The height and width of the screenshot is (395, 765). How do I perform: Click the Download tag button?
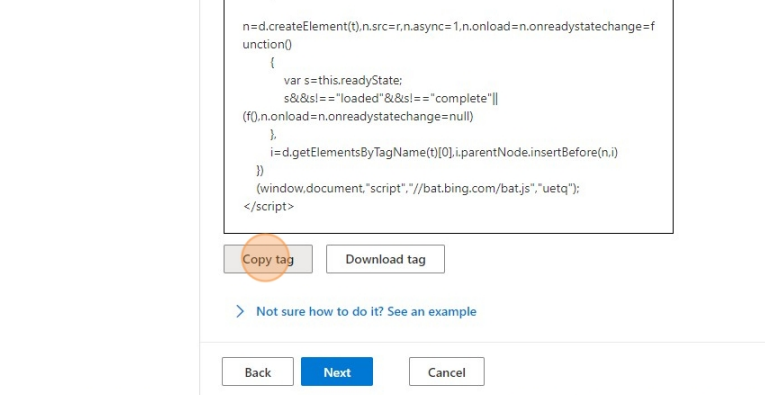[385, 259]
